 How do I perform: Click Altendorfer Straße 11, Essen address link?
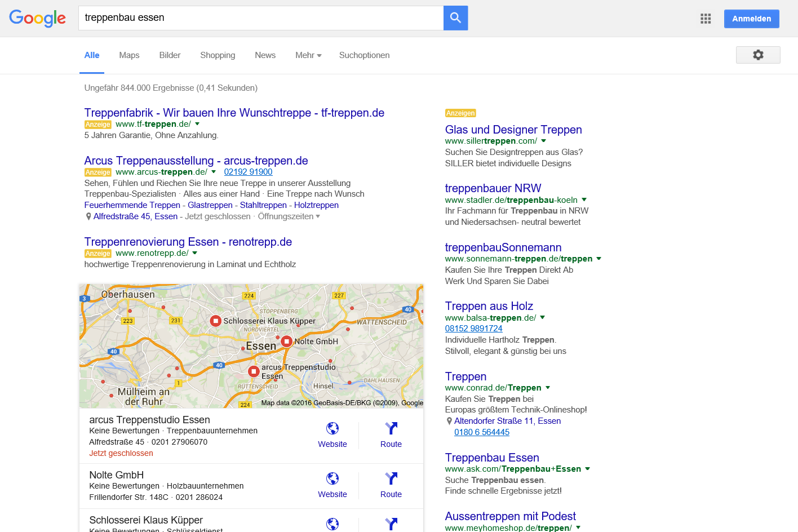[507, 421]
